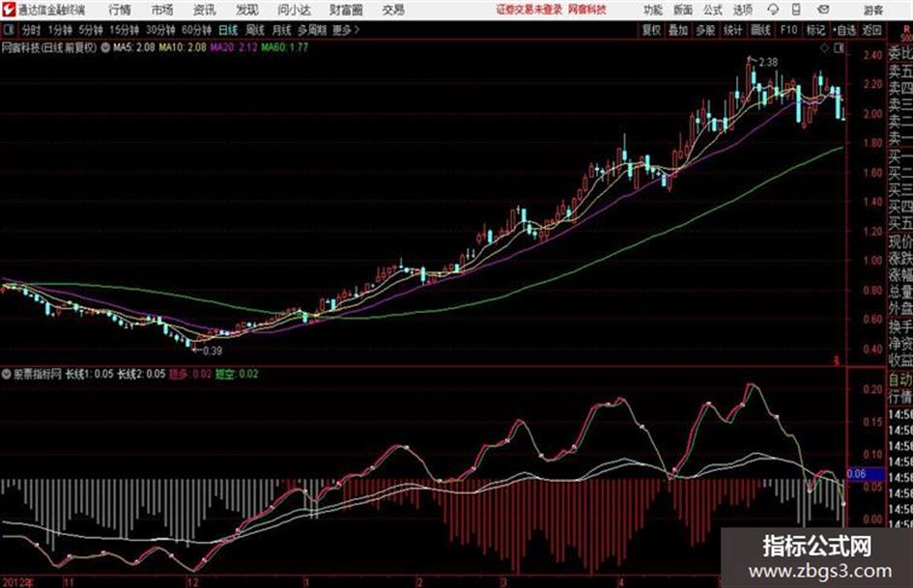This screenshot has height=588, width=913.
Task: Click the MA5: 2.08 label
Action: click(134, 47)
